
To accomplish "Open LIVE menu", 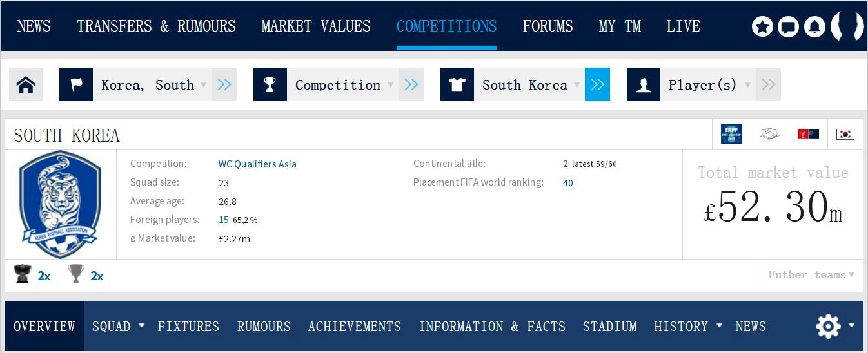I will coord(684,26).
